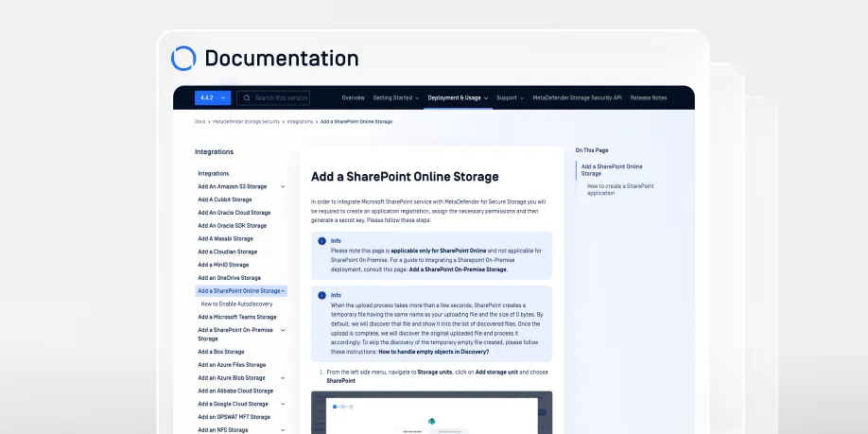Open Integrations sidebar item
The width and height of the screenshot is (868, 434).
click(x=214, y=174)
